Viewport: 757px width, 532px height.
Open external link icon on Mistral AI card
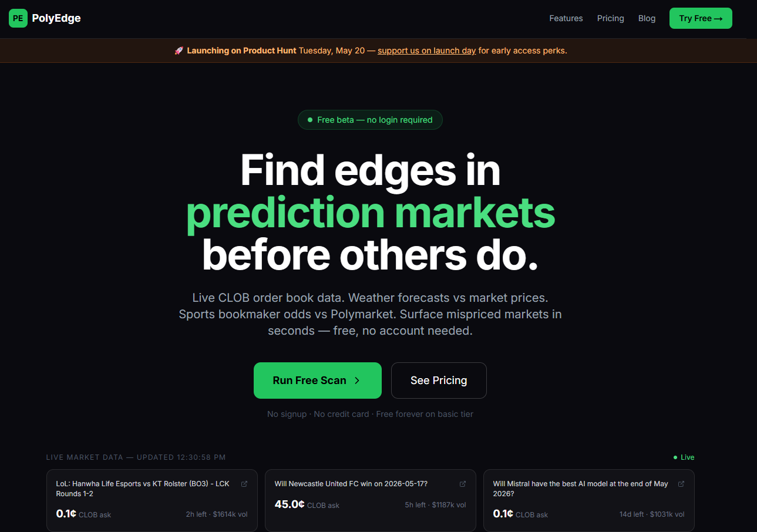(x=681, y=484)
